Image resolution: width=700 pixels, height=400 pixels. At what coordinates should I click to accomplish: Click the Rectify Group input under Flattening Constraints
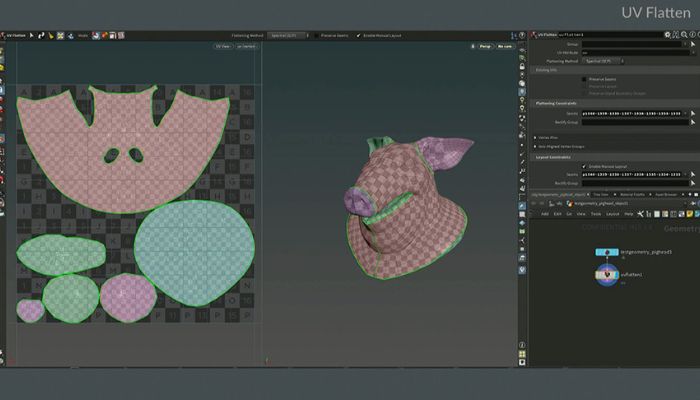coord(635,122)
